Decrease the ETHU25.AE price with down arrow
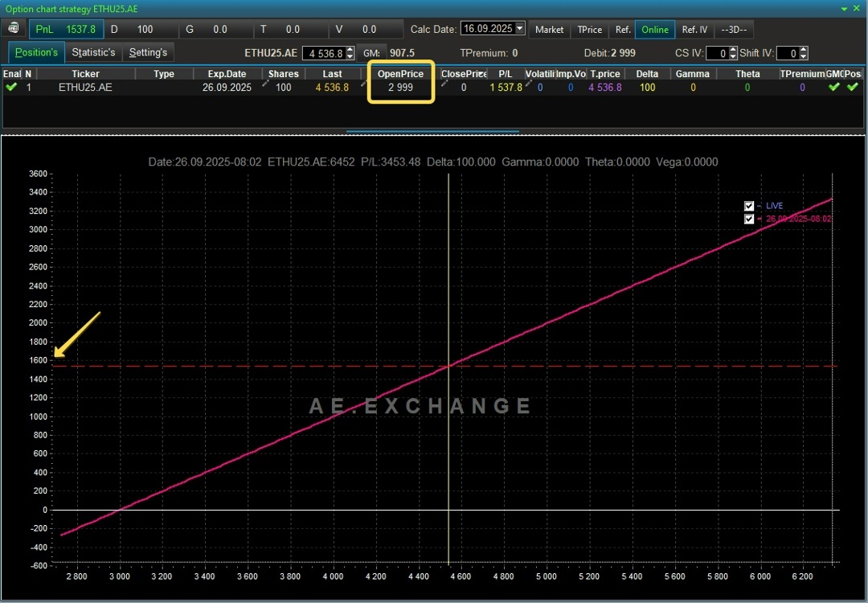868x603 pixels. [x=350, y=56]
